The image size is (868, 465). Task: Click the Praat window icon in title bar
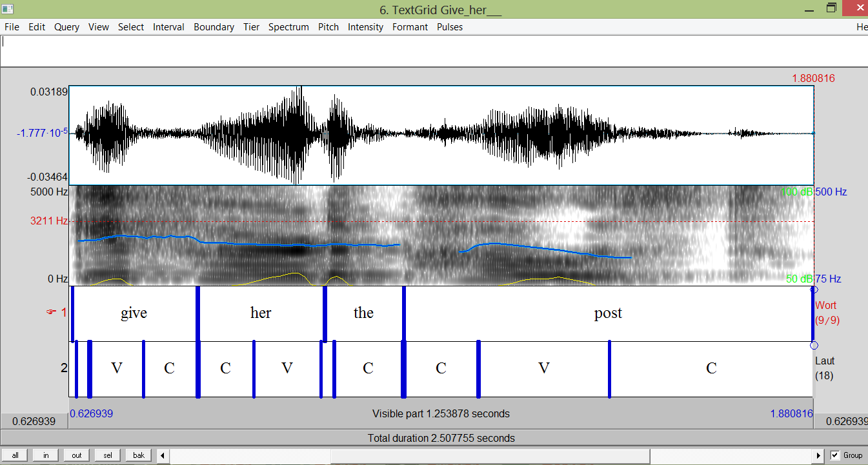point(7,9)
